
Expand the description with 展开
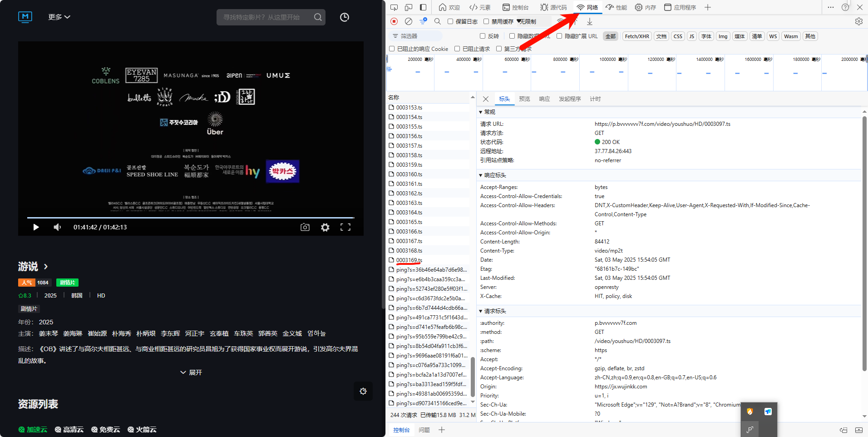pyautogui.click(x=191, y=372)
